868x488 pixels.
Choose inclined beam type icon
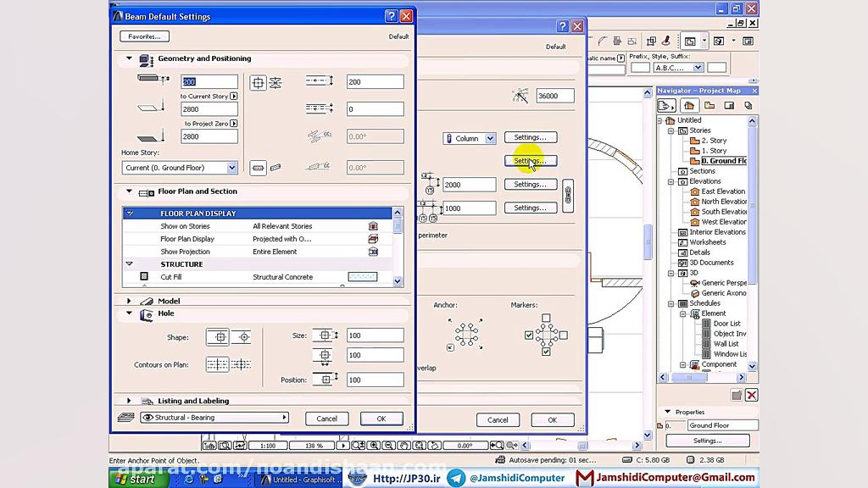coord(275,168)
